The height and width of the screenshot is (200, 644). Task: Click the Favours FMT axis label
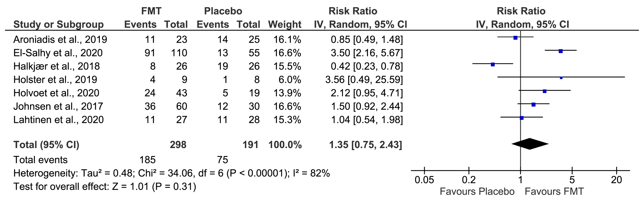coord(554,192)
